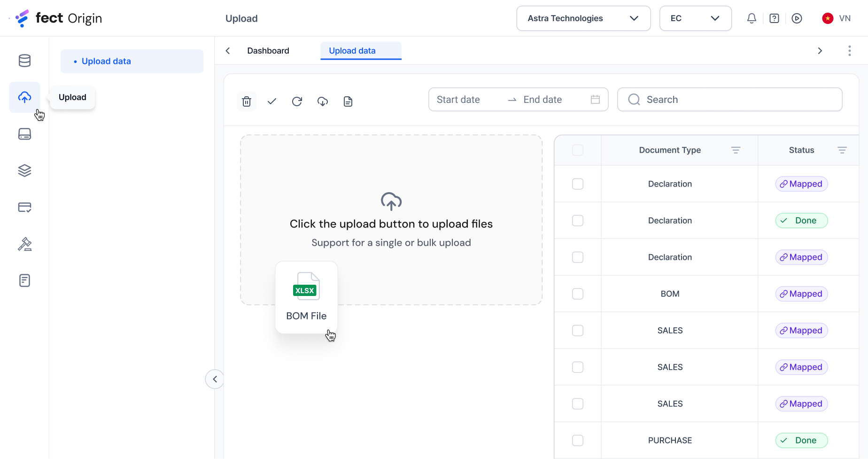Click the layers stack icon in sidebar
868x459 pixels.
pyautogui.click(x=24, y=171)
